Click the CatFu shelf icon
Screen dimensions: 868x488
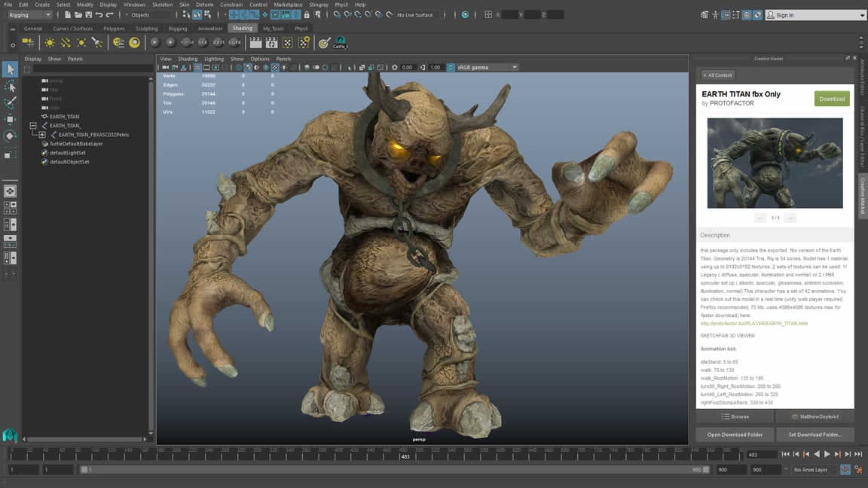pyautogui.click(x=340, y=43)
